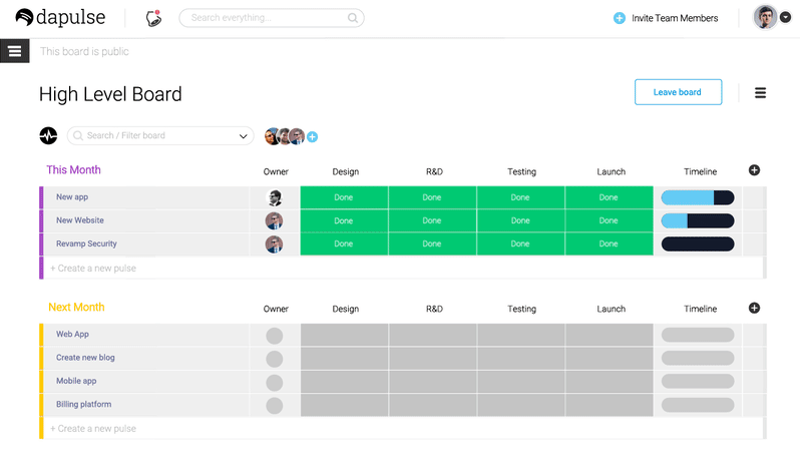Expand the Search / Filter board dropdown
The height and width of the screenshot is (467, 800).
(243, 136)
